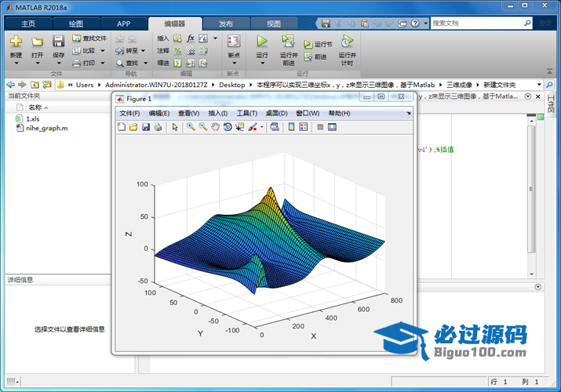Image resolution: width=561 pixels, height=392 pixels.
Task: Click the 保存 floppy disk icon
Action: 58,42
